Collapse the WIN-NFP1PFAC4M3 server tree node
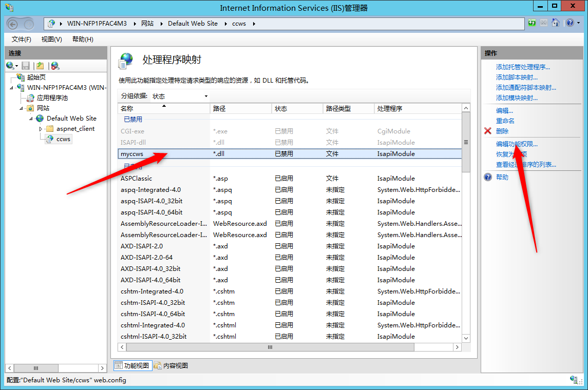Viewport: 588px width, 390px height. (12, 88)
